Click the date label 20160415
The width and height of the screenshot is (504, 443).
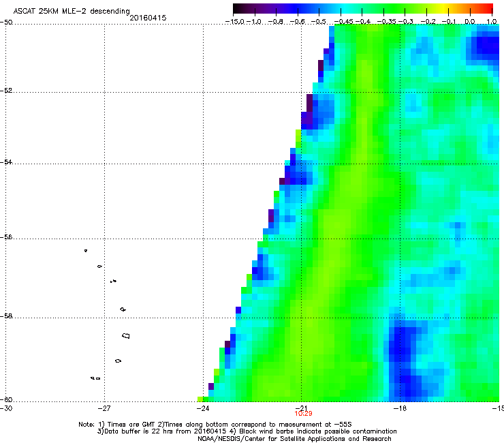point(148,18)
